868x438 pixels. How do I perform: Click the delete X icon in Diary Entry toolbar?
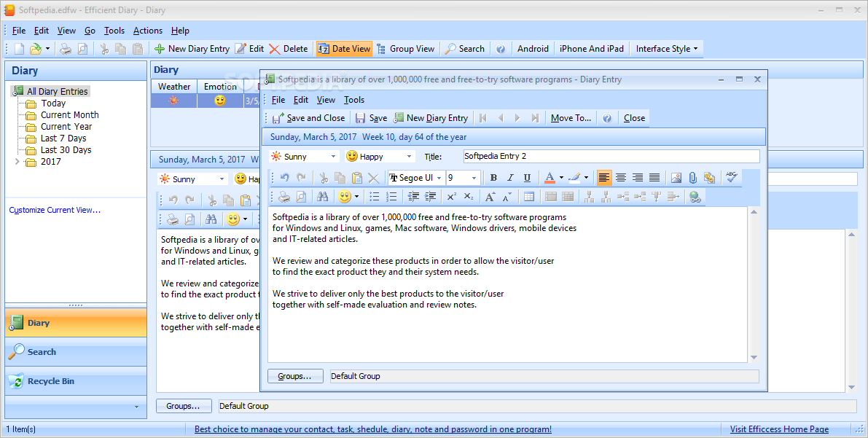coord(374,178)
